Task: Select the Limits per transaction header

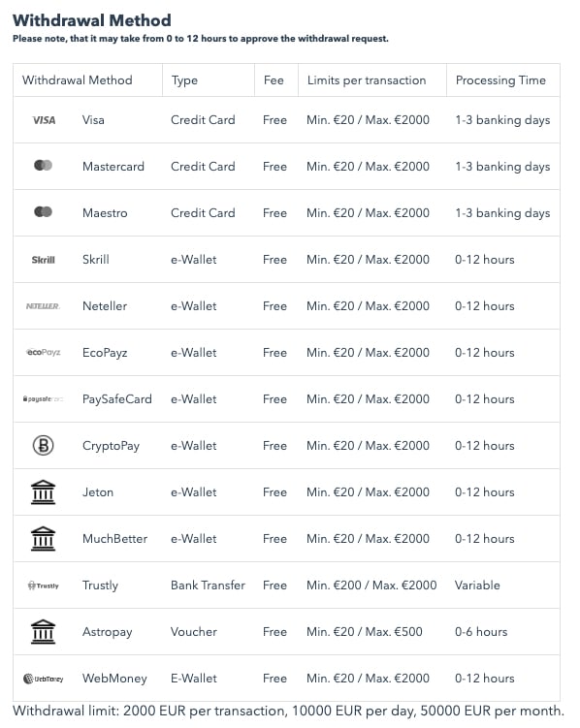Action: click(367, 80)
